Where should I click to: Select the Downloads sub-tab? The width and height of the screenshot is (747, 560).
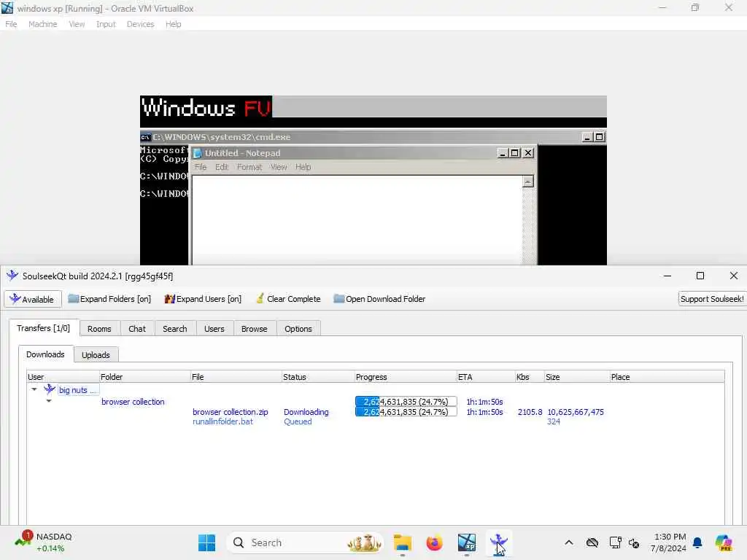(x=45, y=354)
